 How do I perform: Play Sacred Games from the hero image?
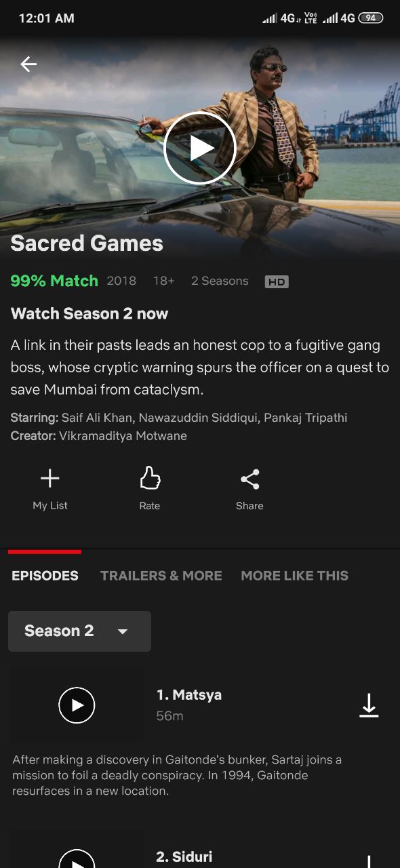pyautogui.click(x=200, y=148)
